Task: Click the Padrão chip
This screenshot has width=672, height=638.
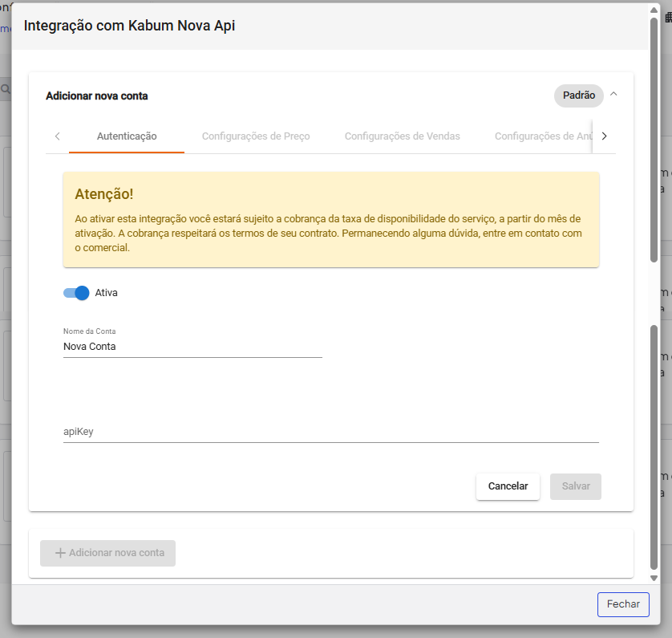Action: [x=578, y=95]
